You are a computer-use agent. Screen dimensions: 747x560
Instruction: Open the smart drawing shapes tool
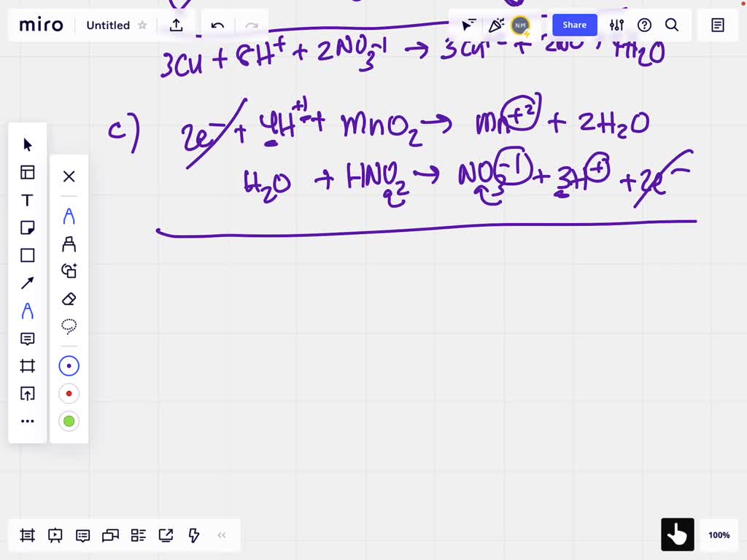69,271
